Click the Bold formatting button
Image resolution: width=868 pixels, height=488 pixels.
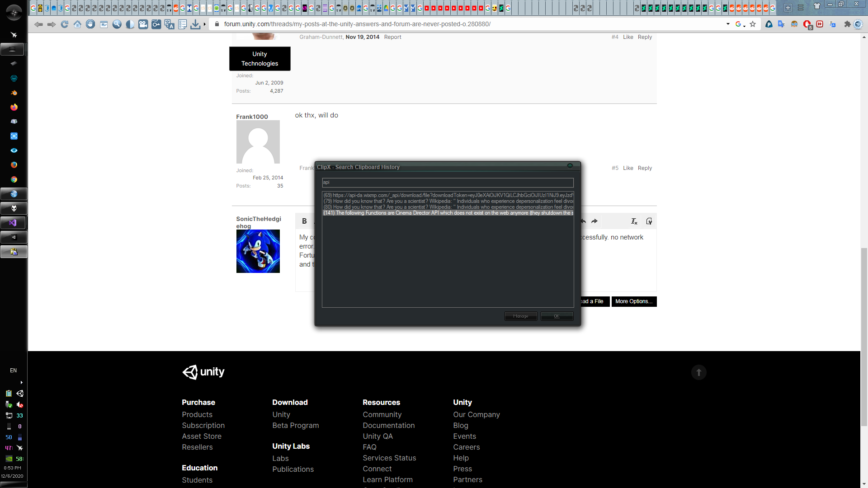[x=304, y=221]
